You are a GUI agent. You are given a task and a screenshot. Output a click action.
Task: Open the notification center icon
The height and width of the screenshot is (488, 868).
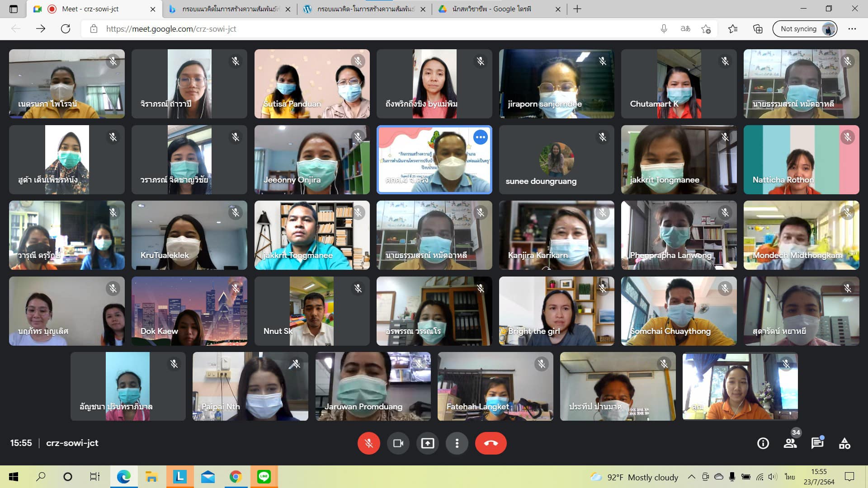point(849,477)
